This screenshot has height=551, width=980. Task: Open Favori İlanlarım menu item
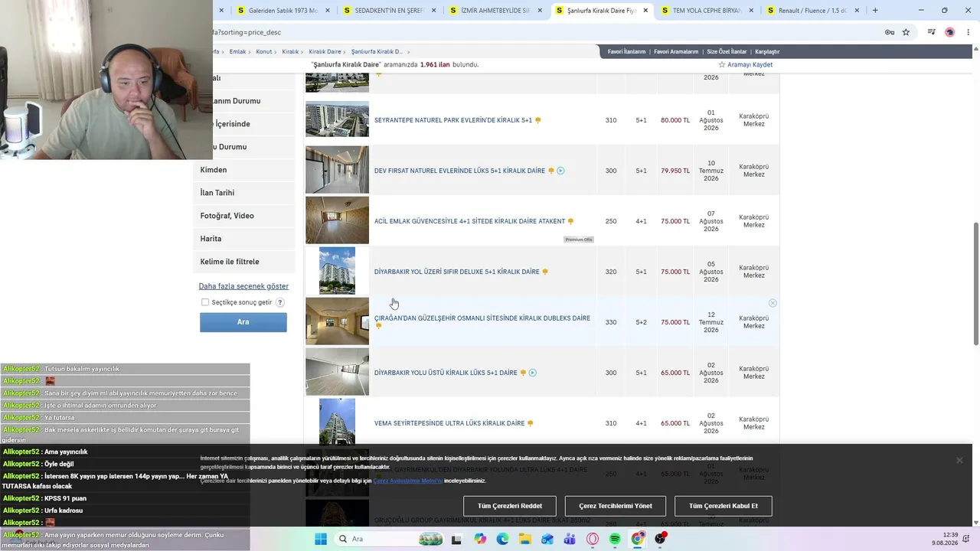[626, 52]
